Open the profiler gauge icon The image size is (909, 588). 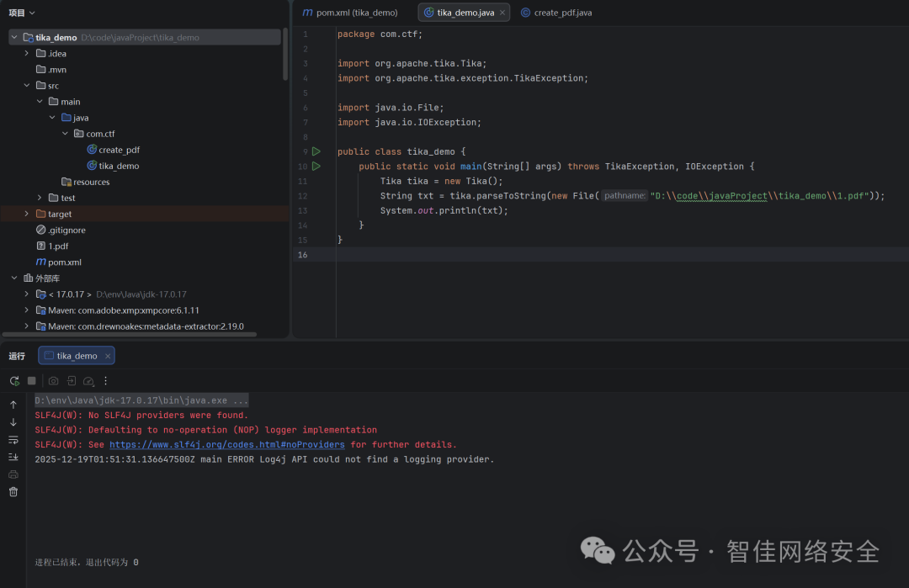click(x=88, y=381)
